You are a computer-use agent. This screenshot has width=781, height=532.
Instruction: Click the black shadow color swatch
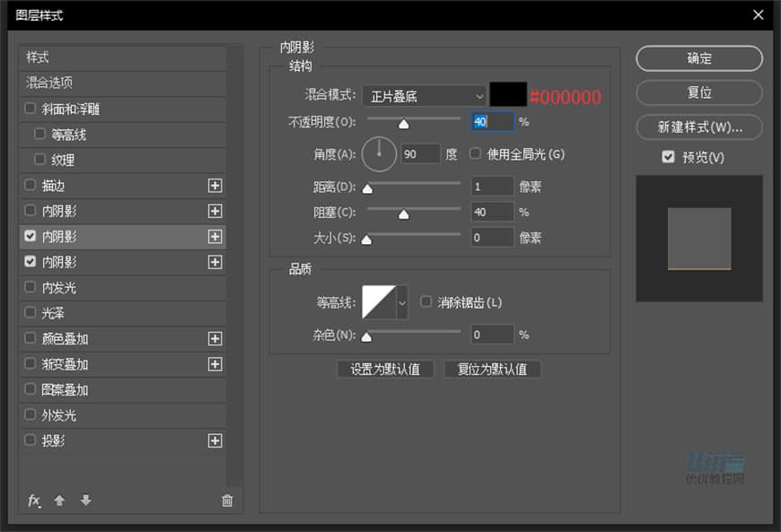click(x=505, y=94)
